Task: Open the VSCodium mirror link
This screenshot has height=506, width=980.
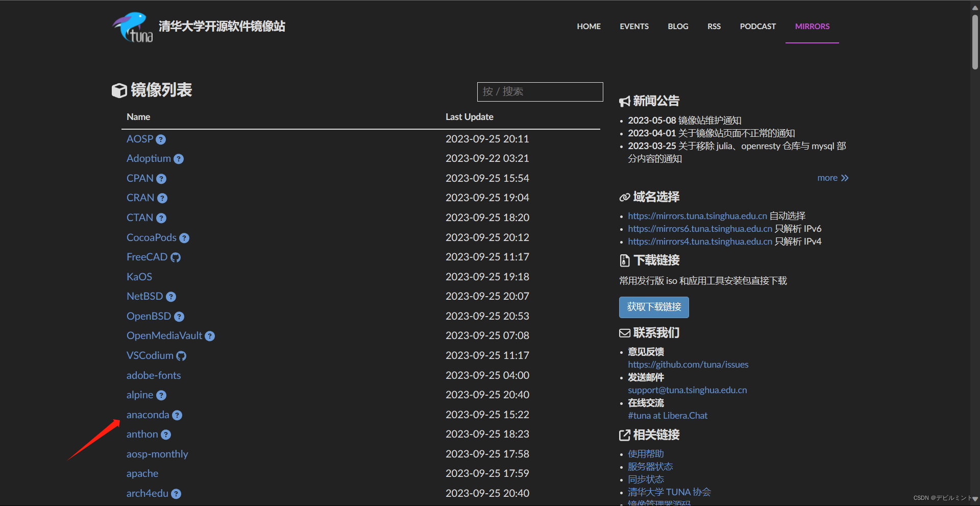Action: coord(150,355)
